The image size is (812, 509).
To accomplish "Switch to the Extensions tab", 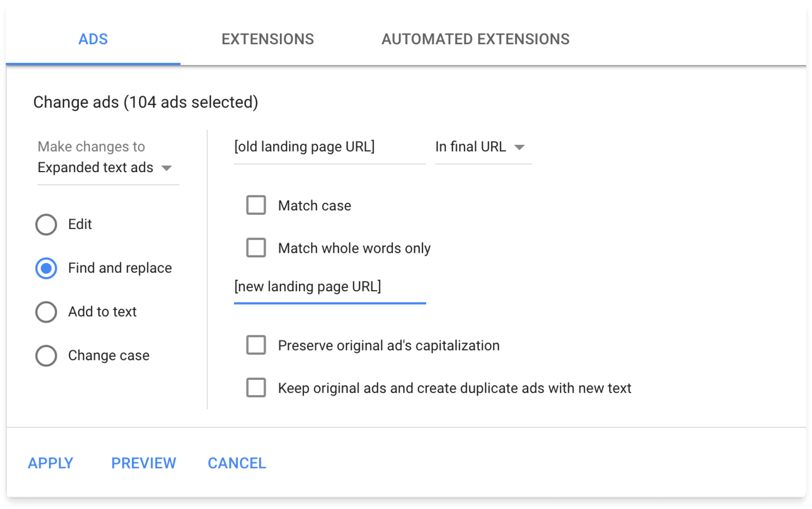I will (267, 39).
